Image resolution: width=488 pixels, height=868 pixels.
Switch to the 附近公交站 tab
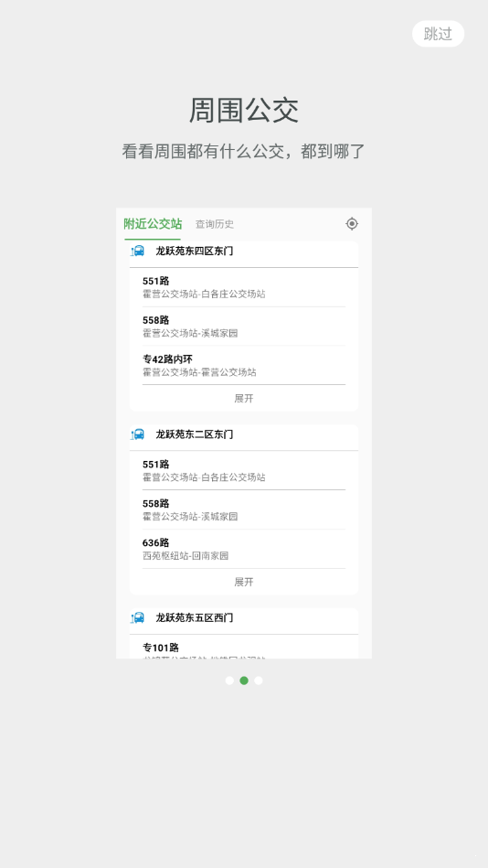[153, 224]
